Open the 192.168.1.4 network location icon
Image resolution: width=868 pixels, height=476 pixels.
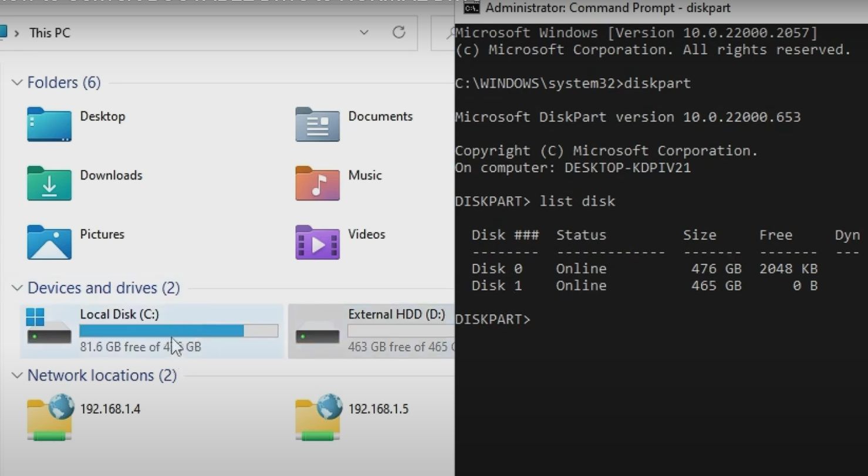(50, 417)
